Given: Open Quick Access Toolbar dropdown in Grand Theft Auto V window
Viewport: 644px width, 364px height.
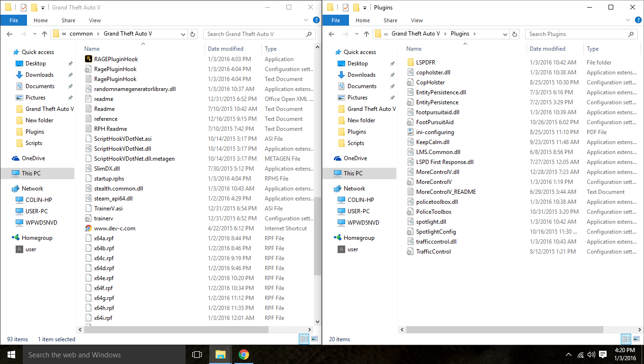Looking at the screenshot, I should click(x=43, y=8).
